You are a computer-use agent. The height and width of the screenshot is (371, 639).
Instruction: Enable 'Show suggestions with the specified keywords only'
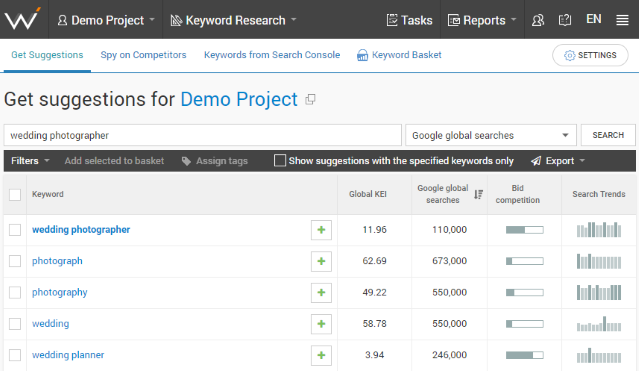[x=280, y=161]
